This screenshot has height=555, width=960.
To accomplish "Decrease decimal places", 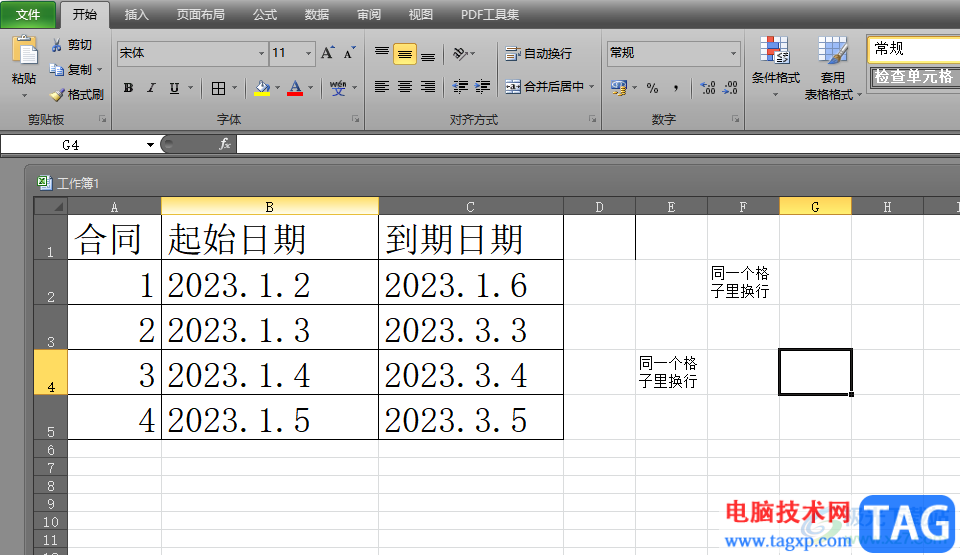I will (730, 88).
